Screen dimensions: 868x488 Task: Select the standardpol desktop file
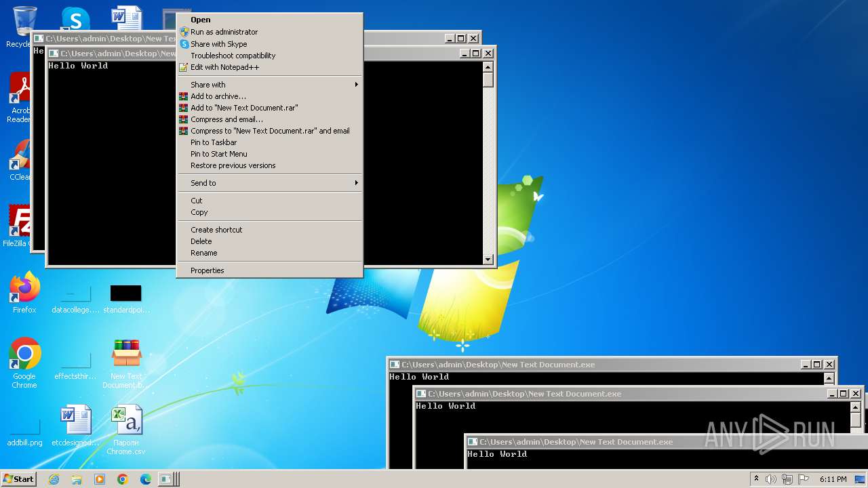coord(126,299)
